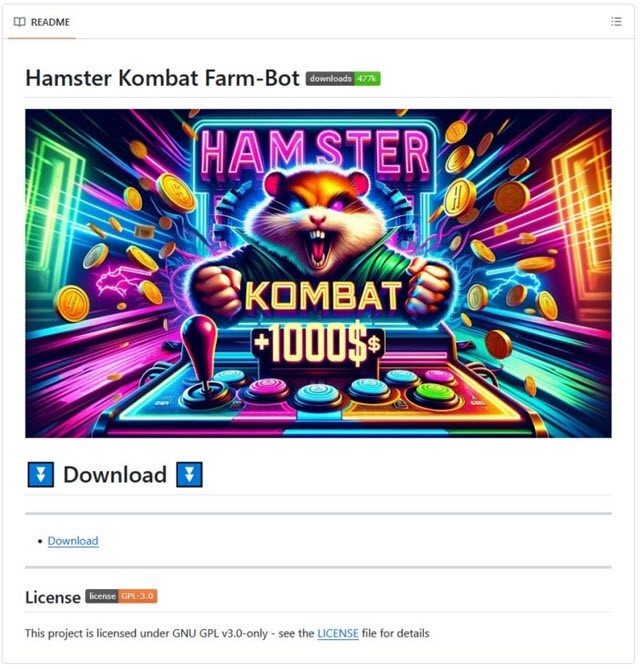Select the README tab
Viewport: 640px width, 669px height.
(41, 22)
